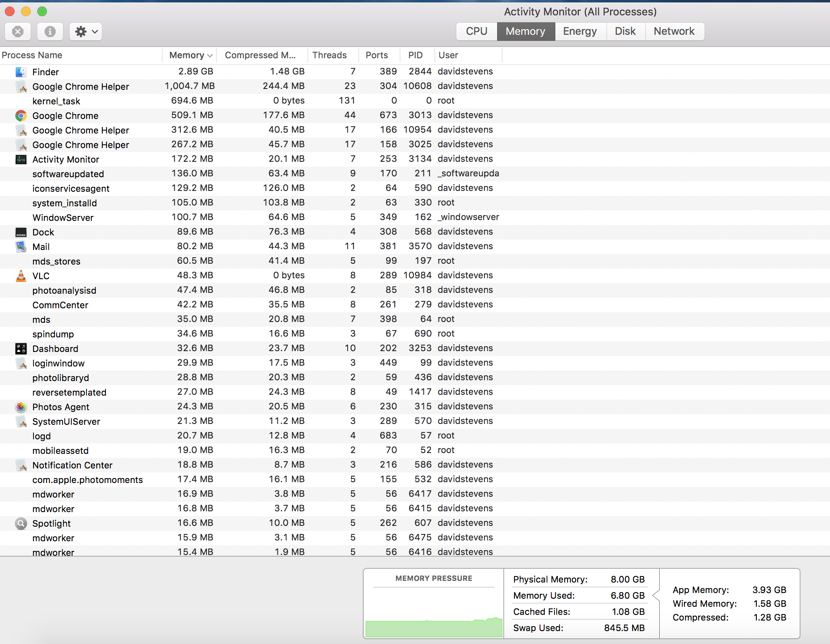Select the system_installd process
This screenshot has height=644, width=830.
[415, 203]
